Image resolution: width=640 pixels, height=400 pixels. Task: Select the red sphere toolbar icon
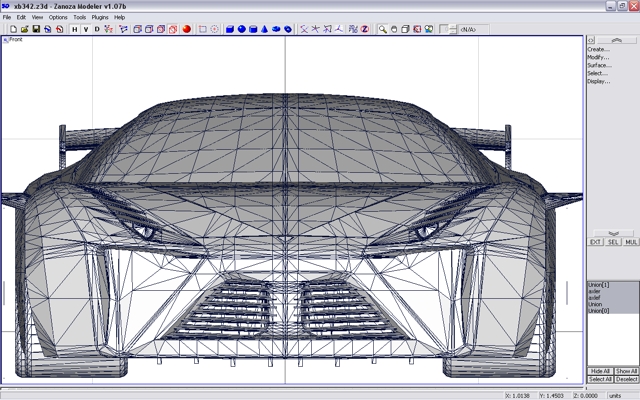187,30
